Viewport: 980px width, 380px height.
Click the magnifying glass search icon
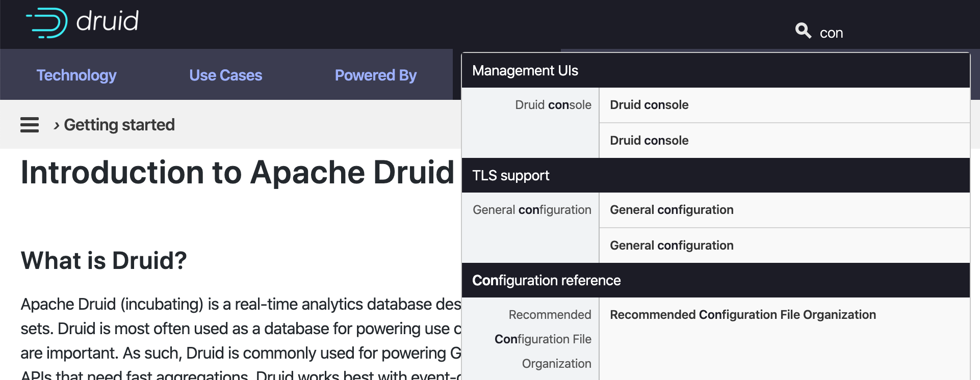(803, 31)
